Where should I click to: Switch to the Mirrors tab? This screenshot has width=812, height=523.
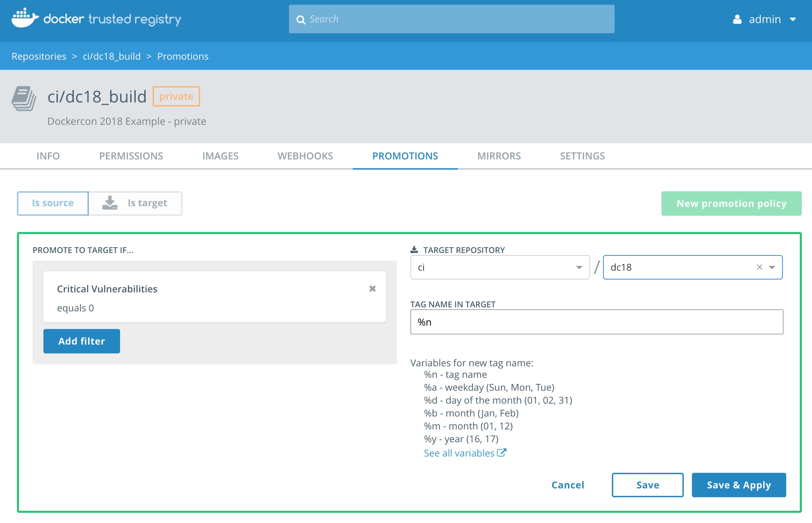pos(499,156)
